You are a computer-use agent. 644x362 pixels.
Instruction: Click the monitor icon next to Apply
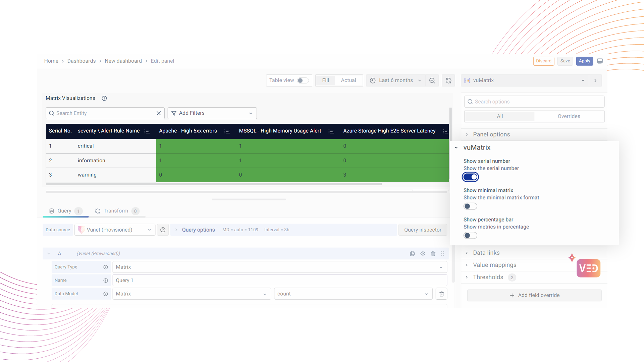pyautogui.click(x=600, y=61)
